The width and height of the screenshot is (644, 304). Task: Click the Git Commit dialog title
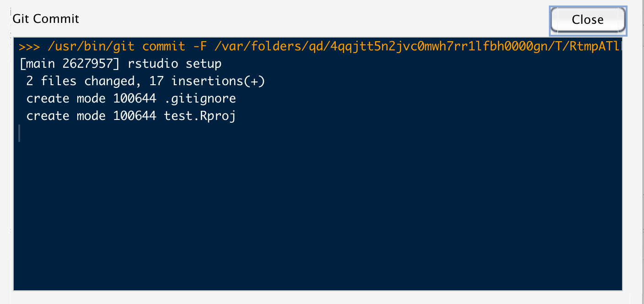tap(46, 19)
